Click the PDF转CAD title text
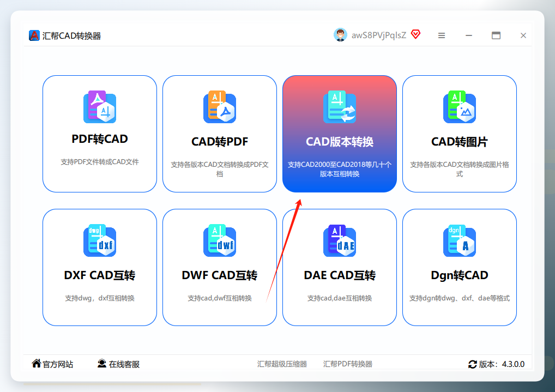Image resolution: width=555 pixels, height=392 pixels. 100,139
